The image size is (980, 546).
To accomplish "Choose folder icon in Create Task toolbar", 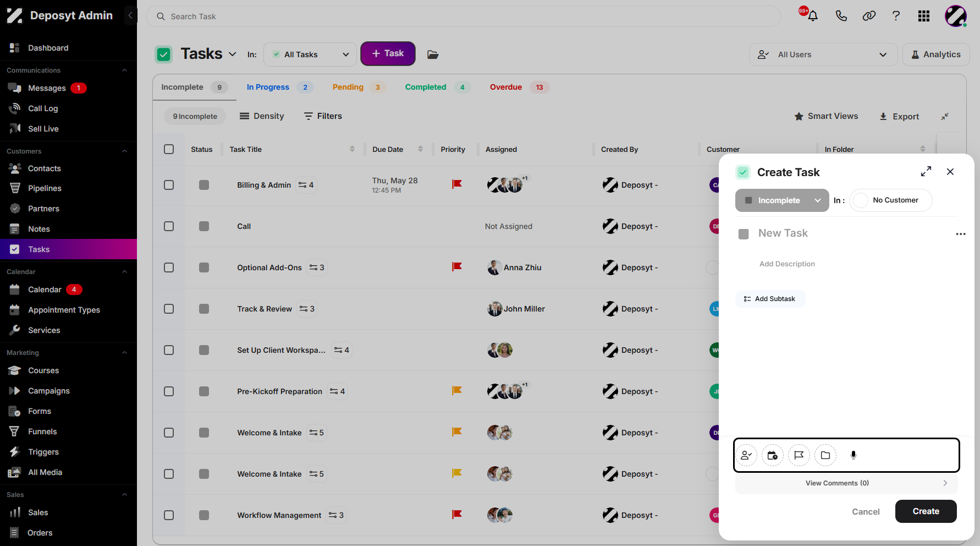I will (825, 455).
